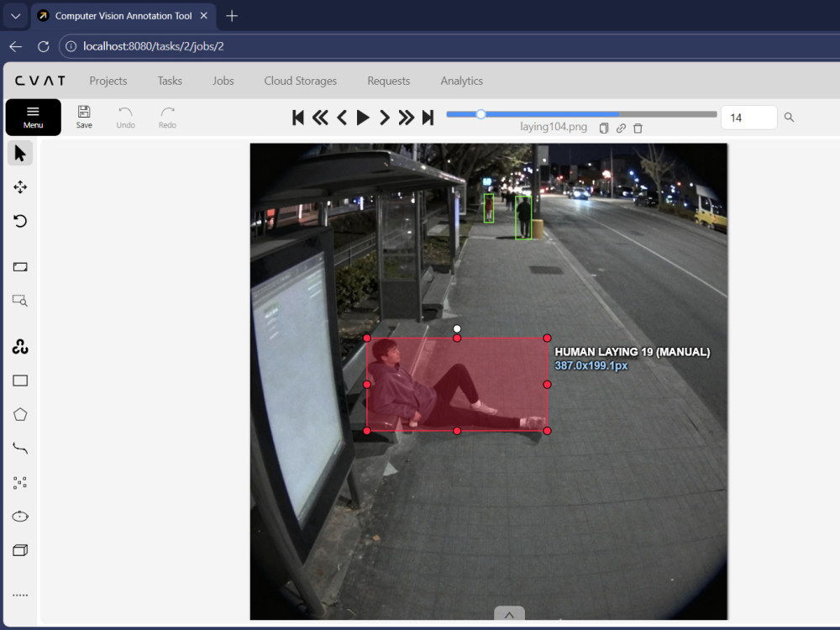Open the Cloud Storages page
Screen dimensions: 840x630
301,81
